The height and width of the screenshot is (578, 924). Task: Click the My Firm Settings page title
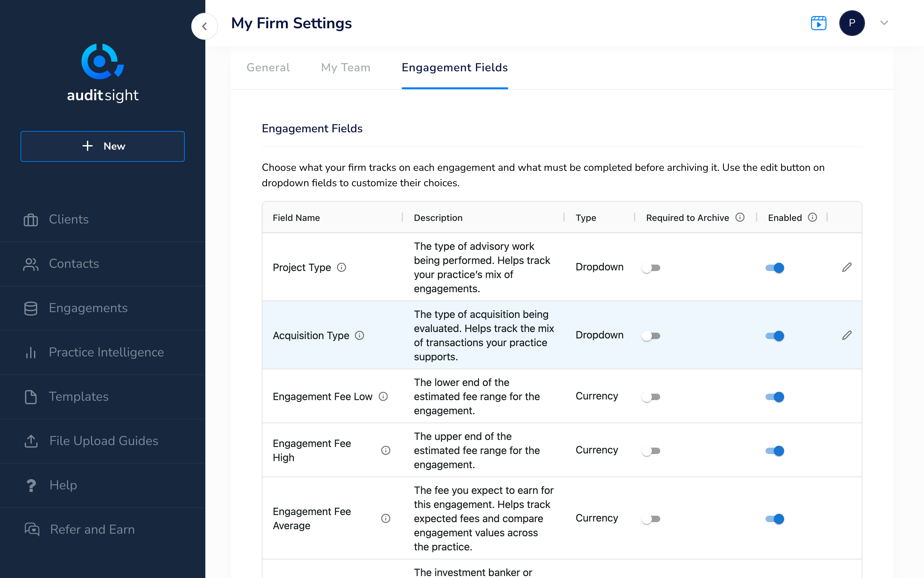point(291,23)
